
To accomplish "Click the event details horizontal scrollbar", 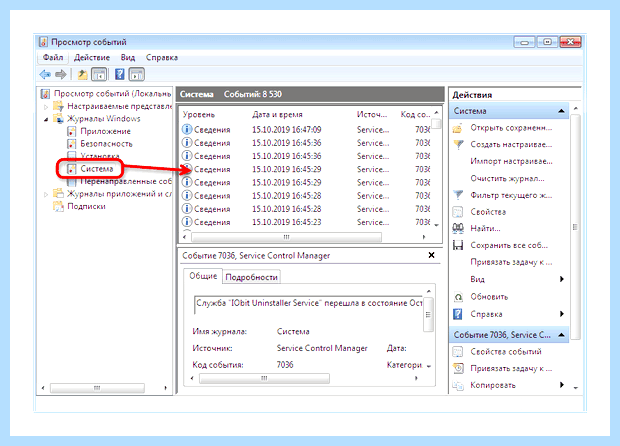I will pyautogui.click(x=264, y=378).
